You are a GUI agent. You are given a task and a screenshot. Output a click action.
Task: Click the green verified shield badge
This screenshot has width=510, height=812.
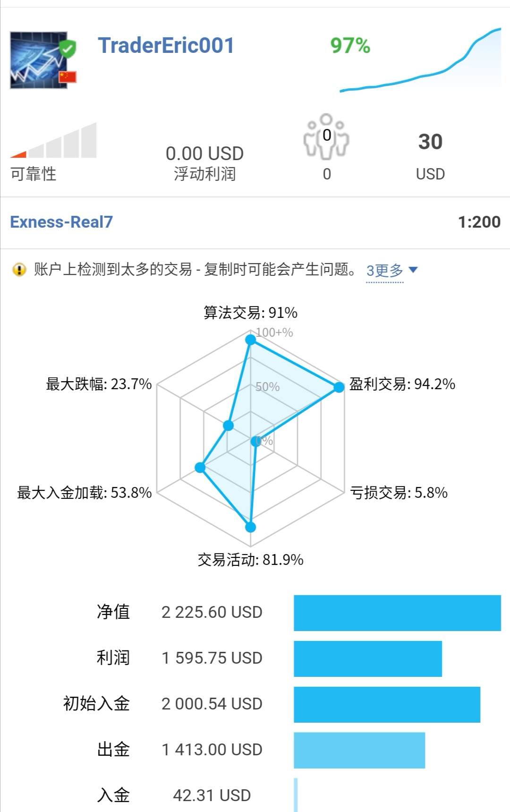(x=68, y=48)
